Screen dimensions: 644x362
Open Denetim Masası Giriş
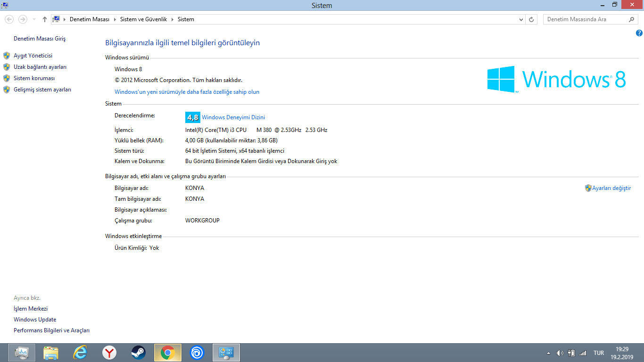40,39
